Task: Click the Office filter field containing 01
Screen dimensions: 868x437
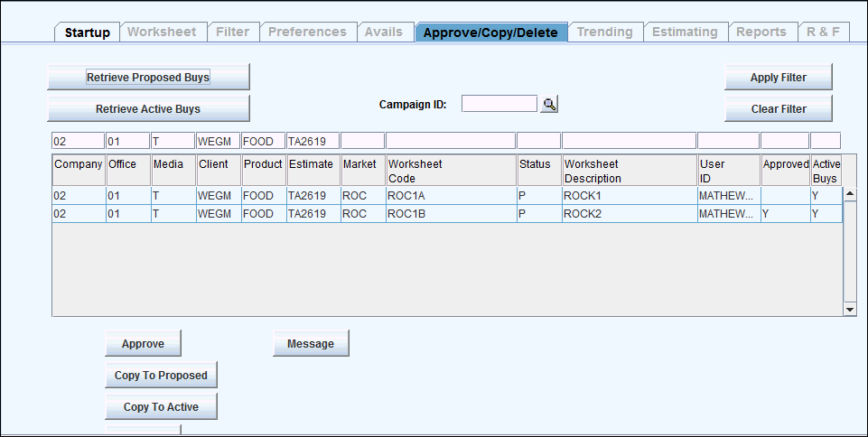Action: click(128, 141)
